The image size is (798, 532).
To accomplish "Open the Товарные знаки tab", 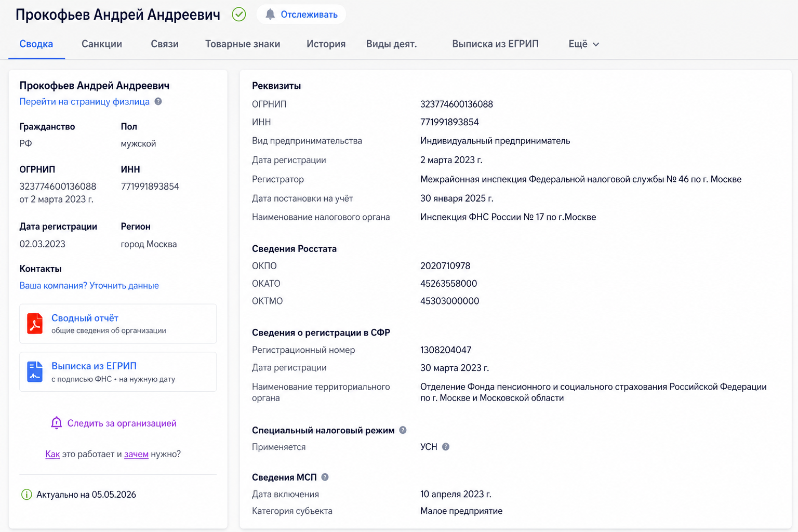I will (243, 44).
